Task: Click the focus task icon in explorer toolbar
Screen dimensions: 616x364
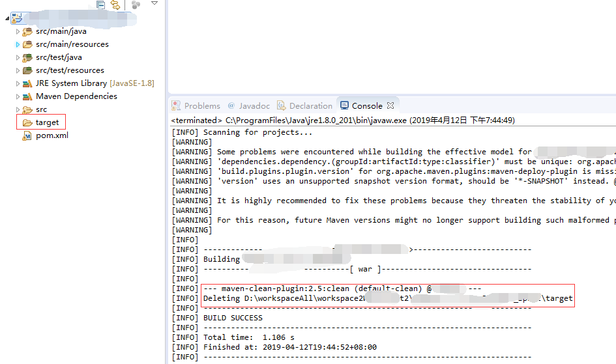Action: 136,5
